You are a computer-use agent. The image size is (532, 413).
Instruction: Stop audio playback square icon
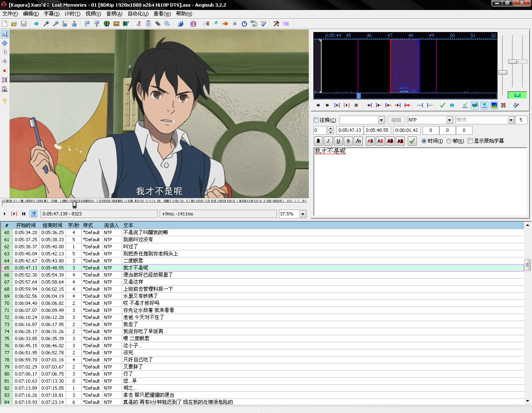[x=356, y=105]
